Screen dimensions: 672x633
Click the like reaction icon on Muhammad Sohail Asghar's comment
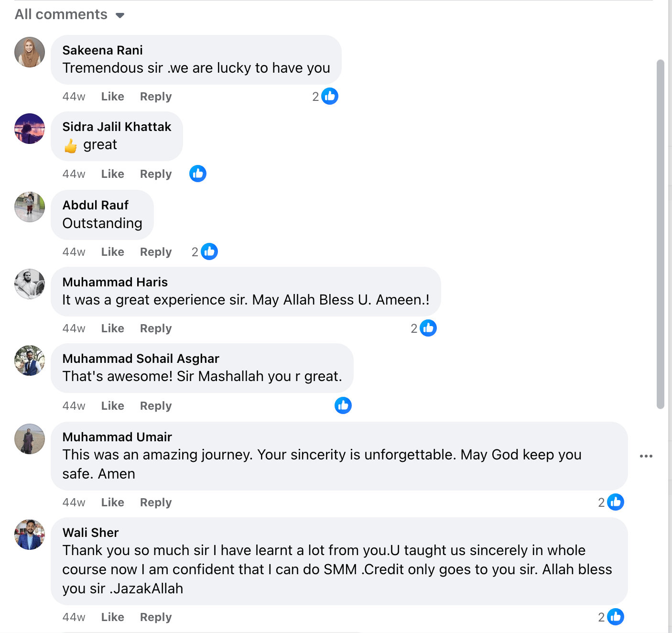(x=343, y=405)
